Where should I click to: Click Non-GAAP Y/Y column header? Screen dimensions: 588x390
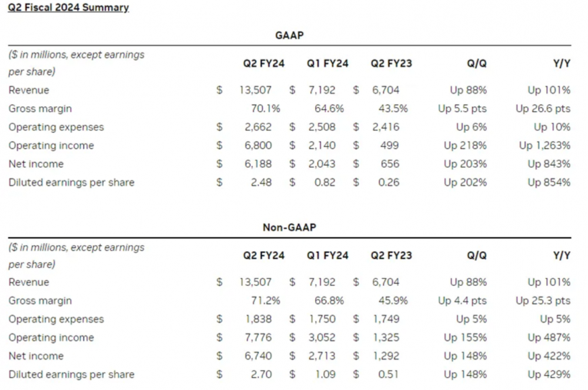(562, 255)
